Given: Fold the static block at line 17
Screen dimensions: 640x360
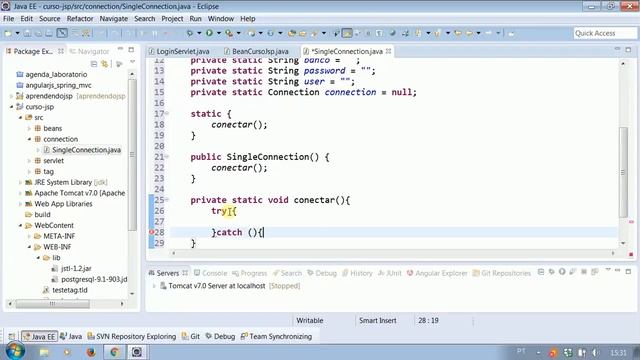Looking at the screenshot, I should [x=167, y=113].
